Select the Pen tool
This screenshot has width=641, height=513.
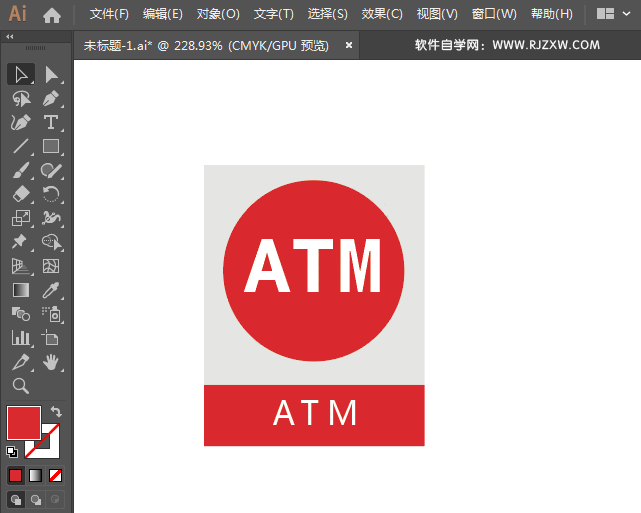tap(52, 99)
